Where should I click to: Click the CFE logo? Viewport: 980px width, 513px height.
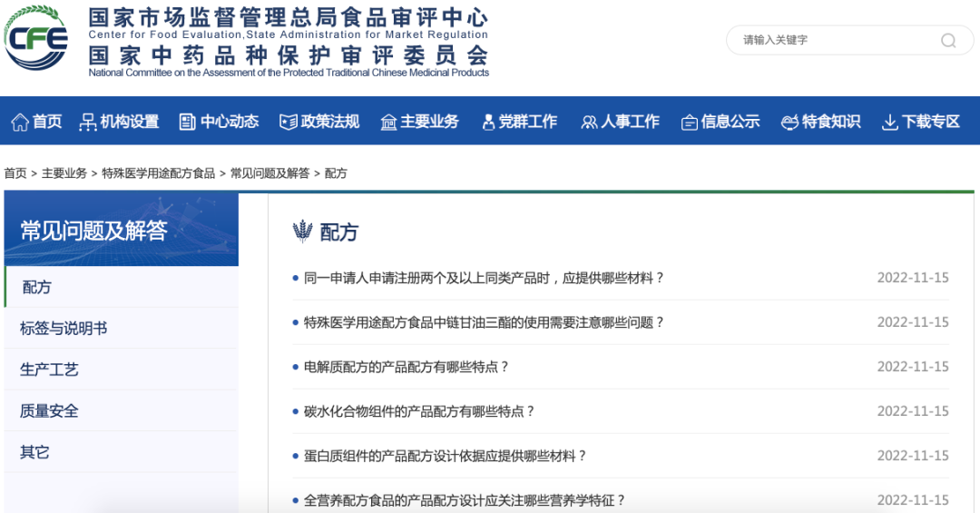pyautogui.click(x=36, y=38)
